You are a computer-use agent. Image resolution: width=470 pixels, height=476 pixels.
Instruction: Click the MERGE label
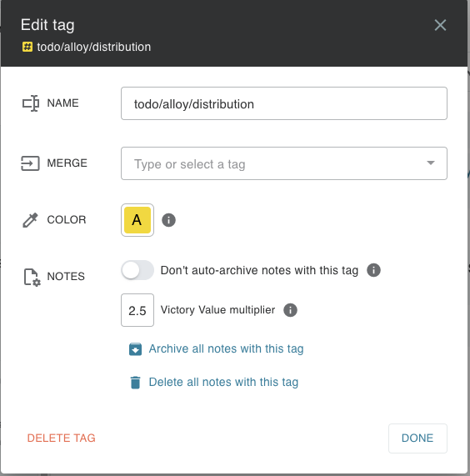[67, 163]
